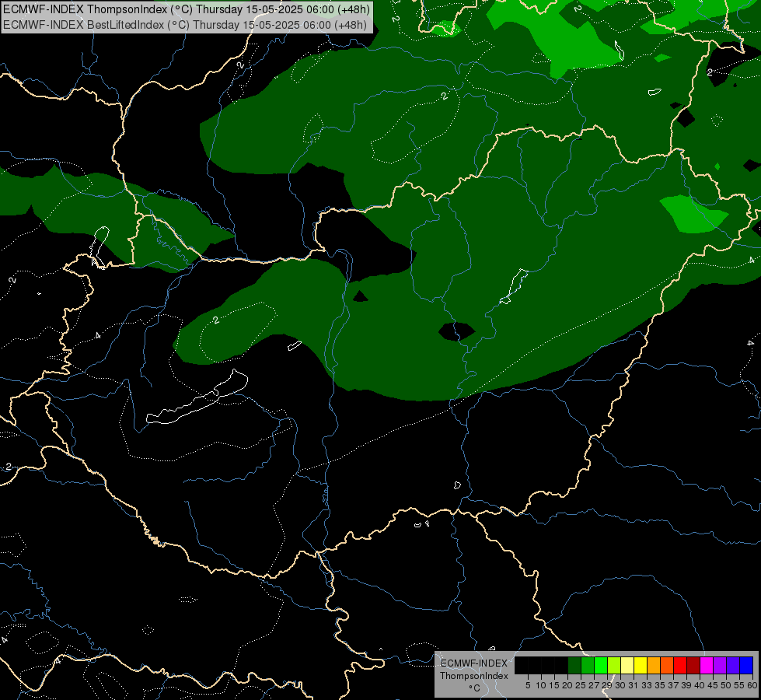Click the bright red 37–39 legend swatch
761x700 pixels.
coord(680,665)
